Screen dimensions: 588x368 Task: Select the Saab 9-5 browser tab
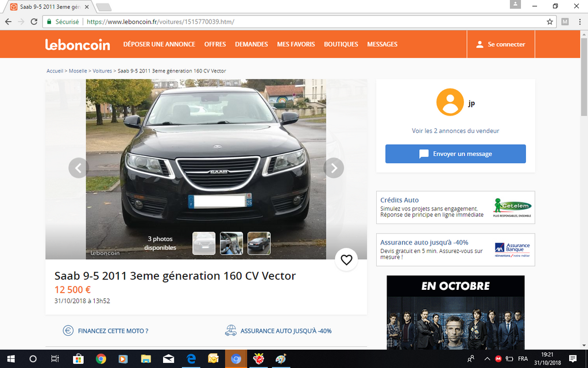50,7
